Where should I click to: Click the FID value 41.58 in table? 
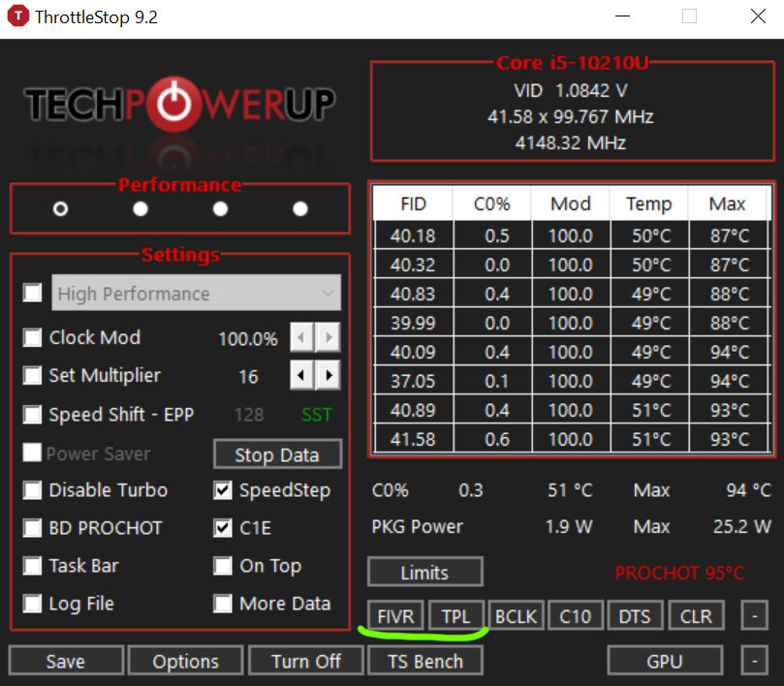(413, 439)
